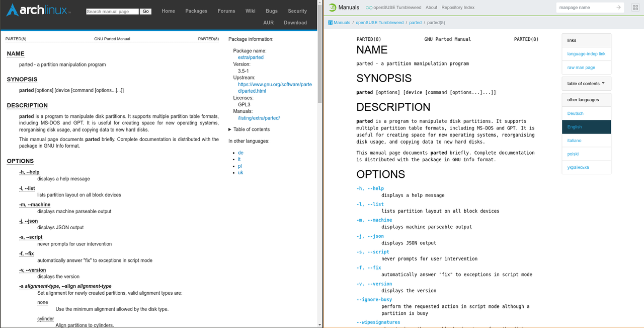The image size is (644, 328).
Task: Select polski in other languages
Action: point(586,154)
